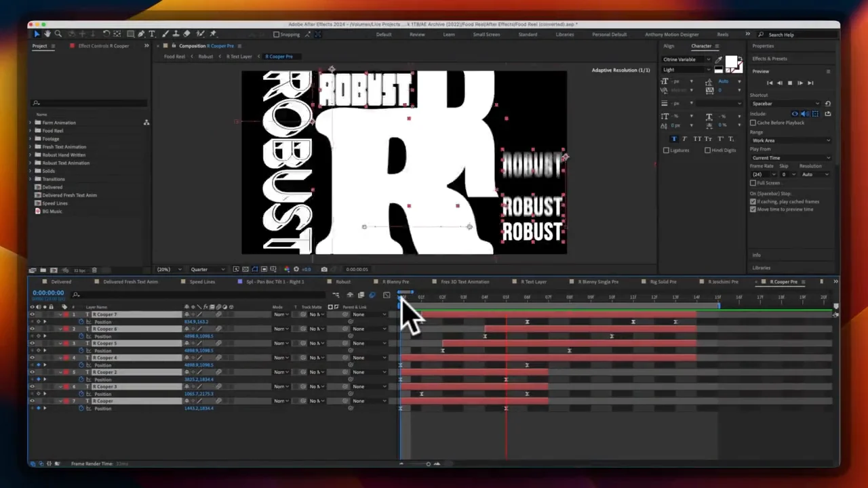Viewport: 868px width, 488px height.
Task: Click the Position stopwatch under R Cooper 7
Action: click(x=82, y=322)
